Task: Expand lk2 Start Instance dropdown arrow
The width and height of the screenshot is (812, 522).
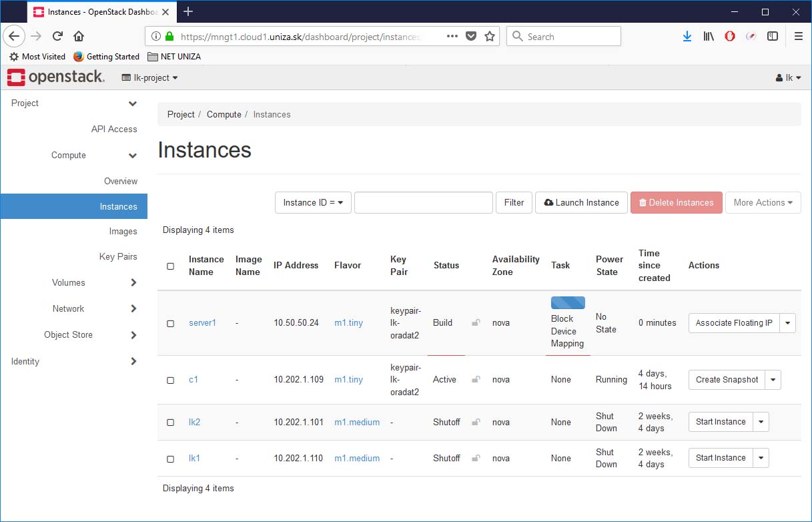Action: [761, 422]
